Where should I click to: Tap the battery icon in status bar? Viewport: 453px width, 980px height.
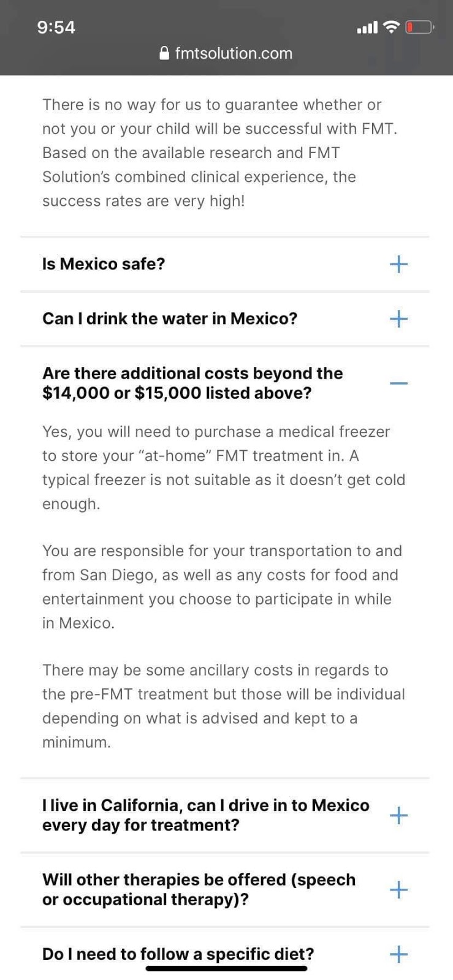pyautogui.click(x=419, y=27)
